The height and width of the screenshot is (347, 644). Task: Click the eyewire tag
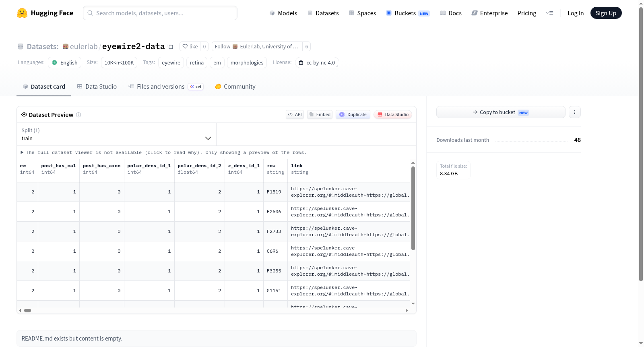click(171, 62)
